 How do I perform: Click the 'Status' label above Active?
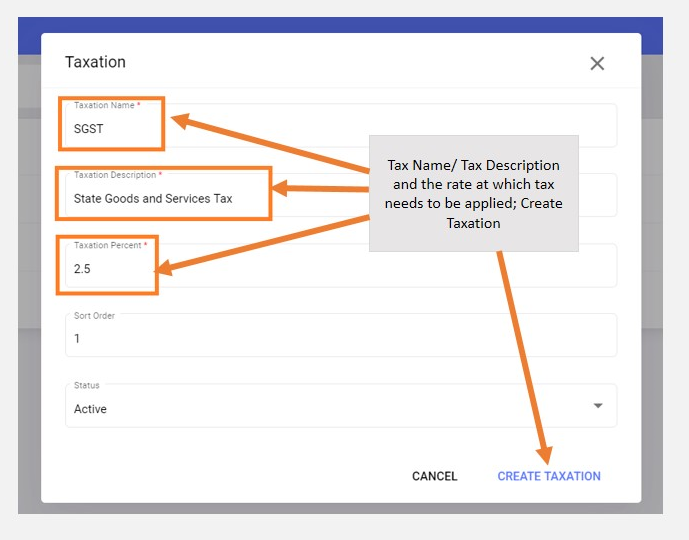[x=86, y=386]
